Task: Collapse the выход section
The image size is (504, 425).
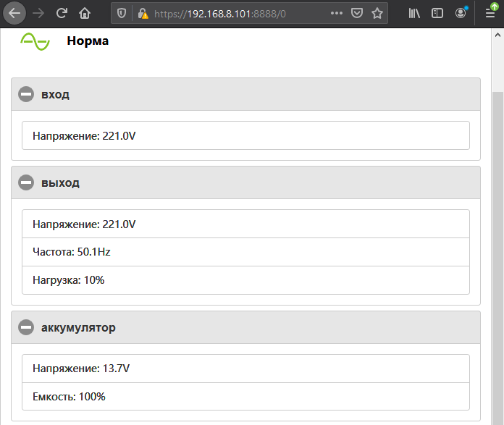Action: click(26, 182)
